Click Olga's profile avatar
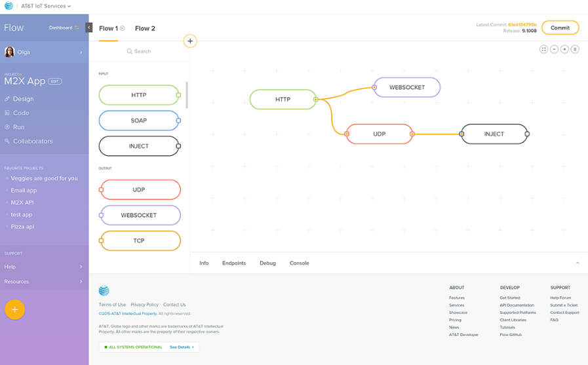 tap(10, 52)
